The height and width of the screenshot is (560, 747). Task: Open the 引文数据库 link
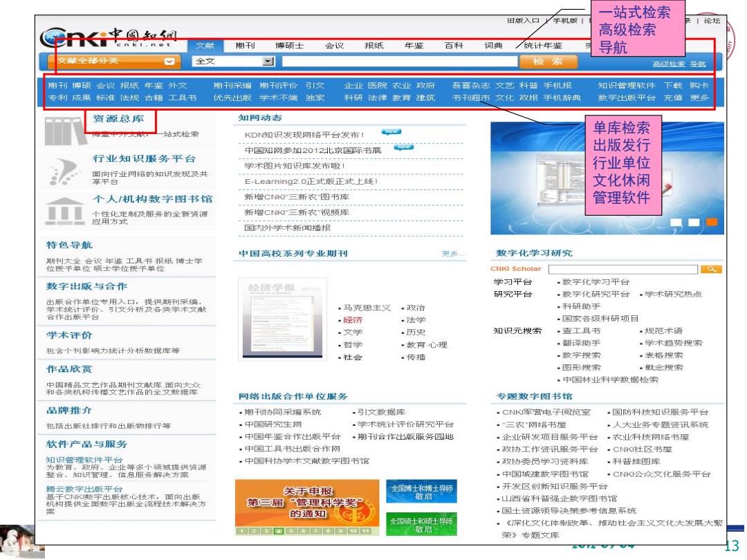(x=382, y=412)
